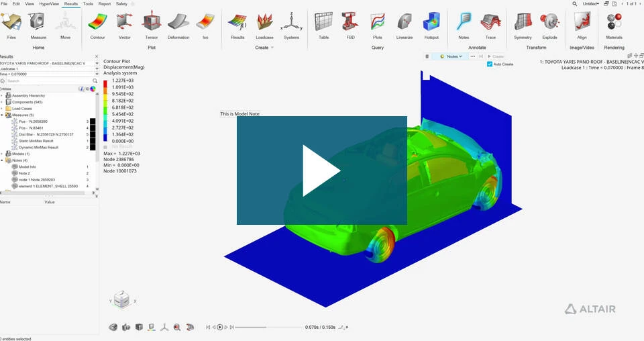Viewport: 644px width, 341px height.
Task: Click the red color band in contour legend
Action: [x=105, y=84]
